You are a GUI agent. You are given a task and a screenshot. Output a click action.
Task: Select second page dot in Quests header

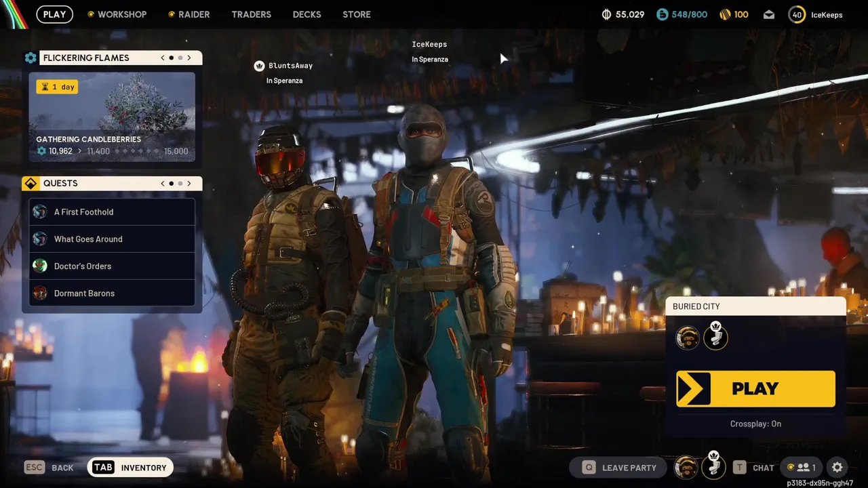pyautogui.click(x=180, y=183)
